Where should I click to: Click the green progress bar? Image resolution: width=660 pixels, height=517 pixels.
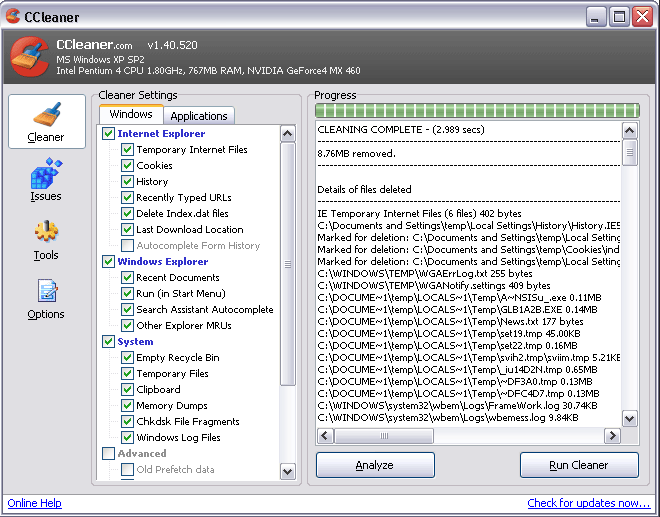(477, 110)
